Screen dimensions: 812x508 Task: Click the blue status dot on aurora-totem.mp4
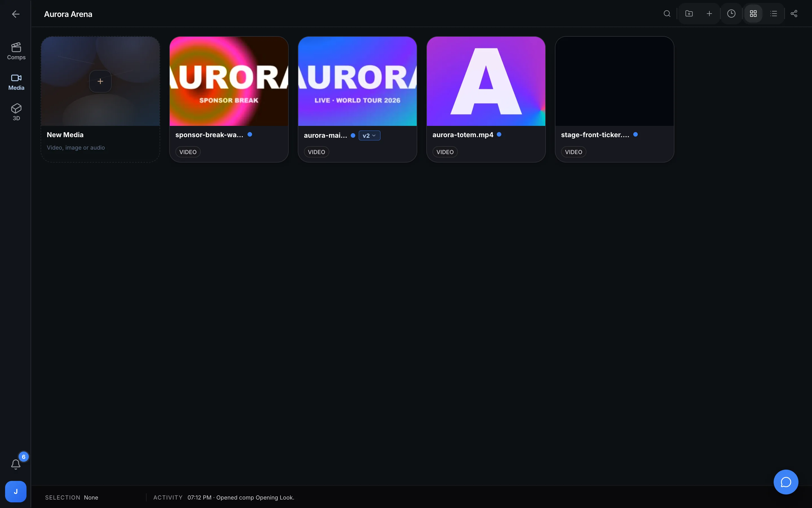pos(499,134)
